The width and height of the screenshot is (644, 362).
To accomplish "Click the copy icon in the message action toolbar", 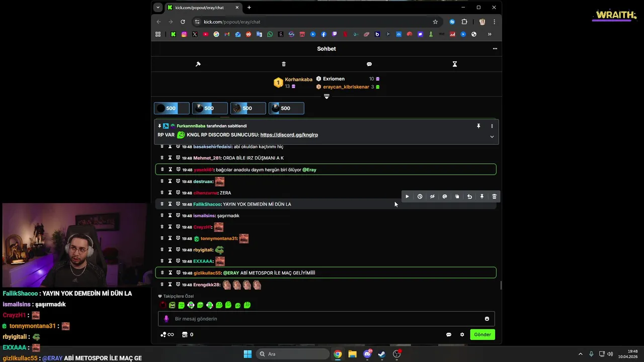I will pyautogui.click(x=457, y=197).
